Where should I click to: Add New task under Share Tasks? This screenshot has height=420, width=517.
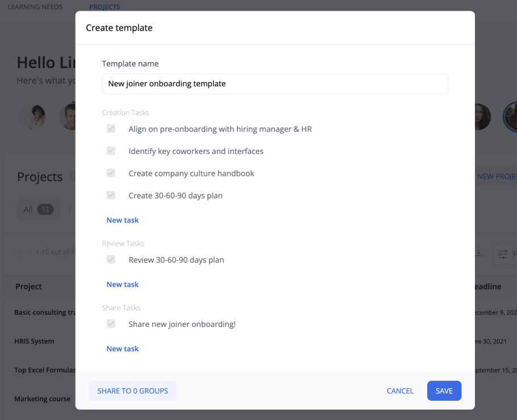click(123, 348)
